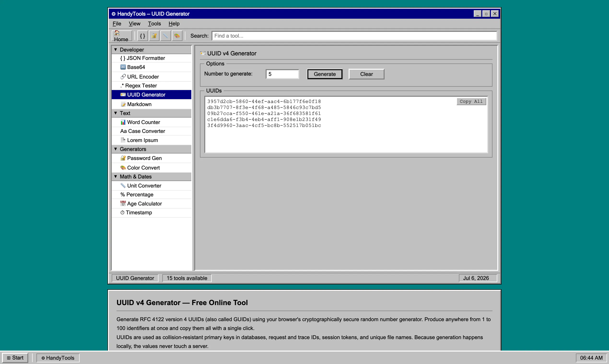Open the ruler Unit Converter toolbar shortcut
The width and height of the screenshot is (609, 364).
[165, 36]
